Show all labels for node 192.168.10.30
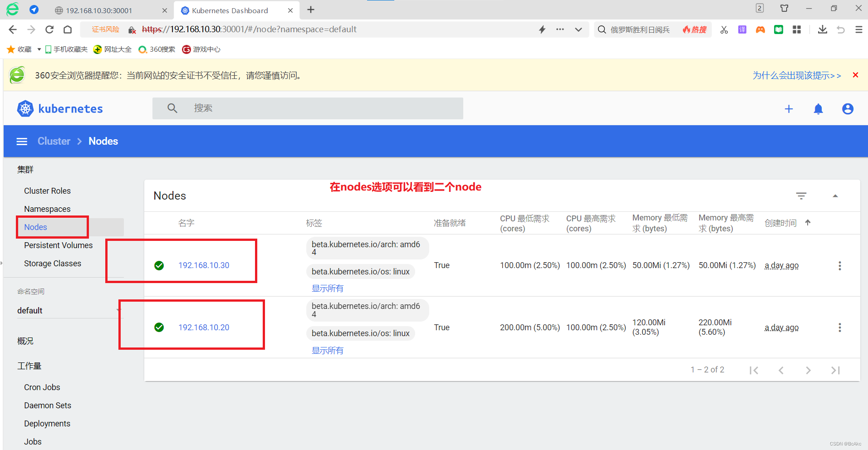The width and height of the screenshot is (868, 450). pyautogui.click(x=328, y=289)
